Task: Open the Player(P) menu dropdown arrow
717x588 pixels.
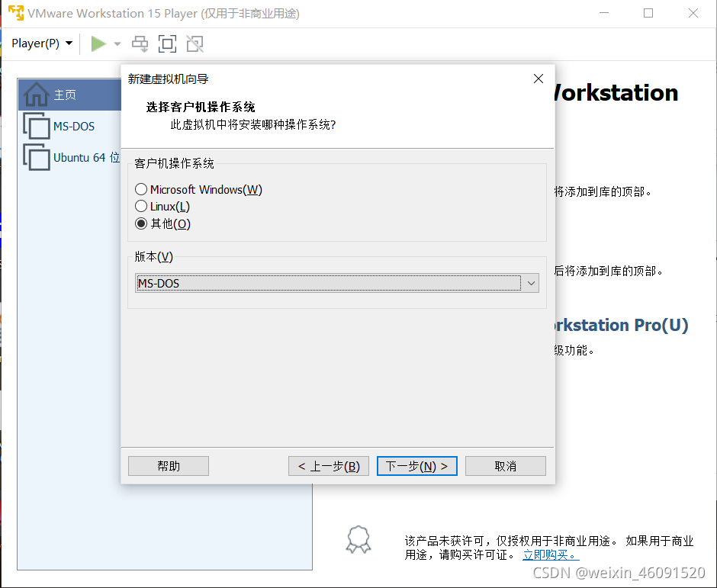Action: [x=69, y=43]
